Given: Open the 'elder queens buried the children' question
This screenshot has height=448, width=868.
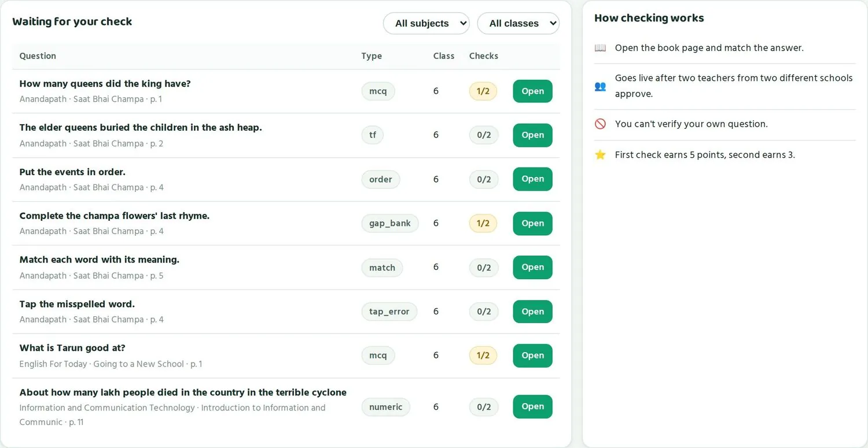Looking at the screenshot, I should [532, 135].
